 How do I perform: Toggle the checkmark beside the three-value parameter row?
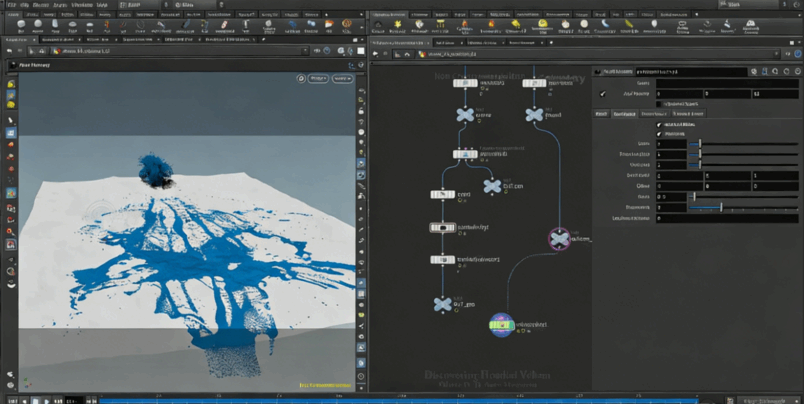(x=602, y=94)
